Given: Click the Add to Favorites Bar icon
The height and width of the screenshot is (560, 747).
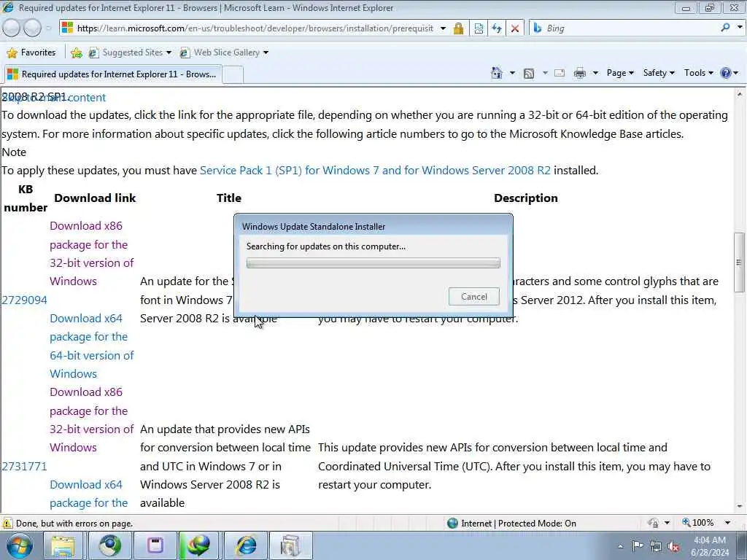Looking at the screenshot, I should coord(76,52).
